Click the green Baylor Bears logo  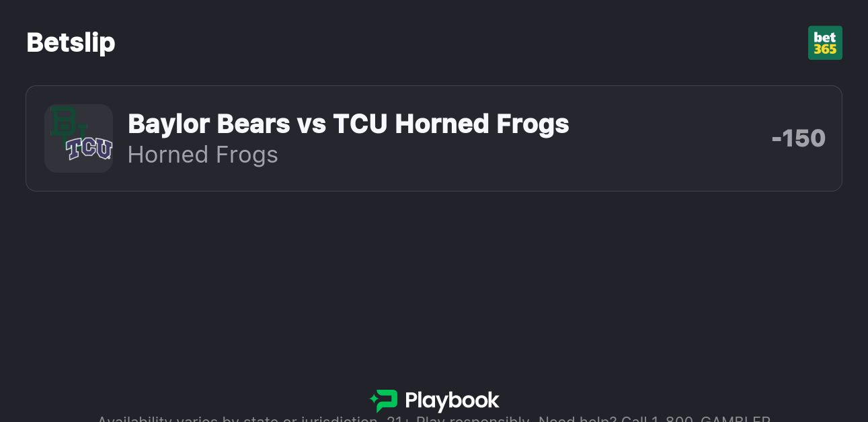[x=65, y=123]
